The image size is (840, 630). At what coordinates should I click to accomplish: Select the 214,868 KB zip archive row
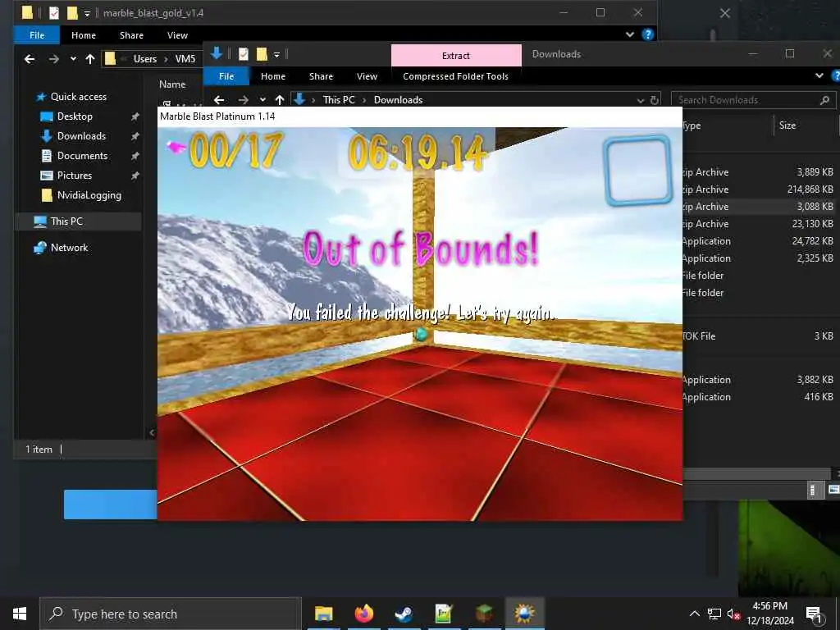click(759, 189)
